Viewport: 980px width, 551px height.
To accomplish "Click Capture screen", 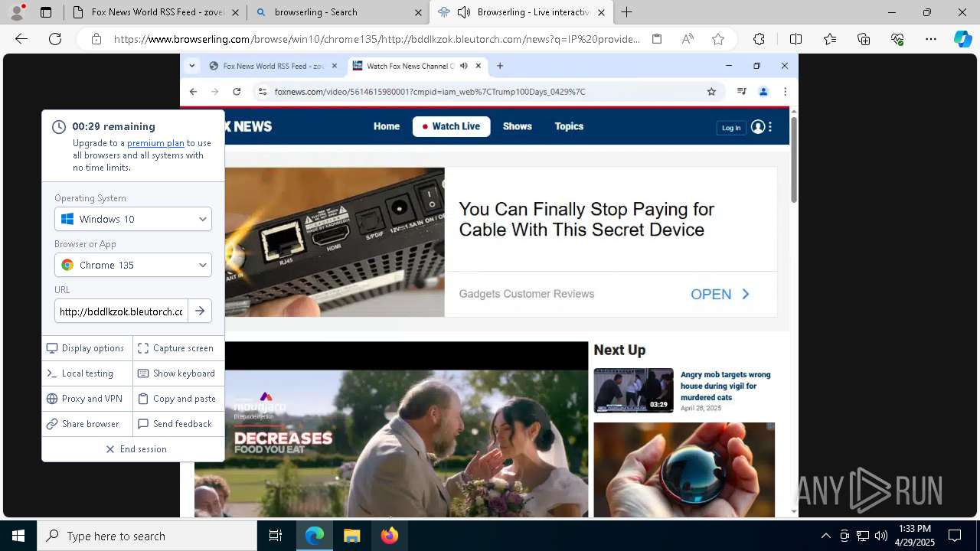I will pyautogui.click(x=177, y=348).
